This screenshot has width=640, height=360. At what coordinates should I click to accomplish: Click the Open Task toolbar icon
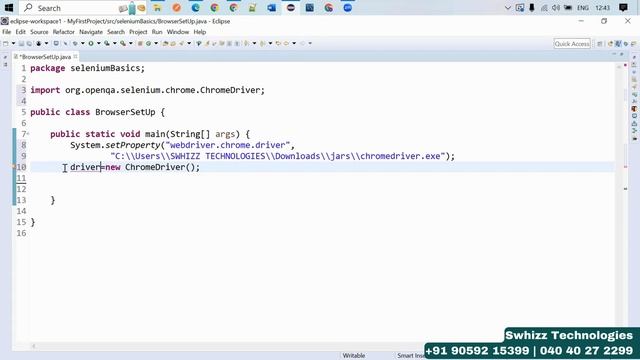click(x=173, y=43)
